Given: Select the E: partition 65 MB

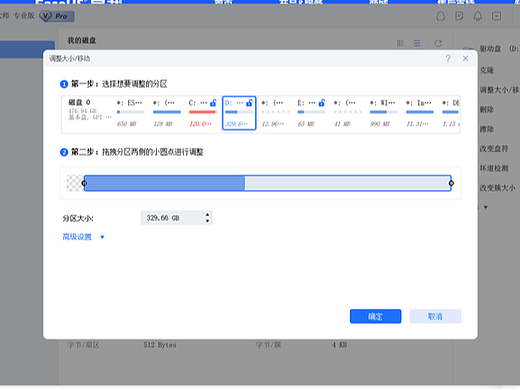Looking at the screenshot, I should [311, 113].
